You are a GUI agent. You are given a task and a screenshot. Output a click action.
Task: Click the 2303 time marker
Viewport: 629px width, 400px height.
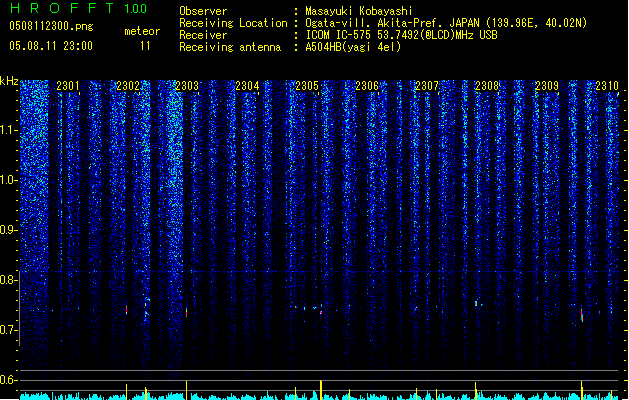[x=187, y=86]
